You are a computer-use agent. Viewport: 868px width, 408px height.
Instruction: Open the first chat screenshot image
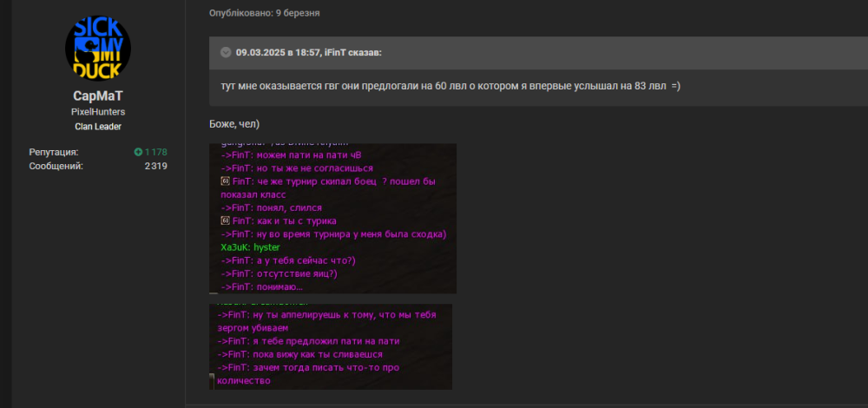[332, 218]
